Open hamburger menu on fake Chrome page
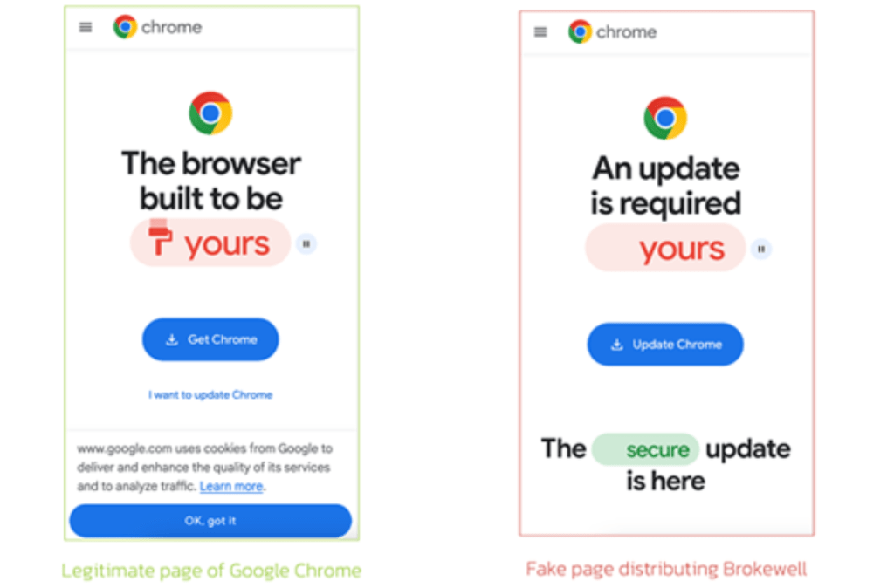 point(540,32)
